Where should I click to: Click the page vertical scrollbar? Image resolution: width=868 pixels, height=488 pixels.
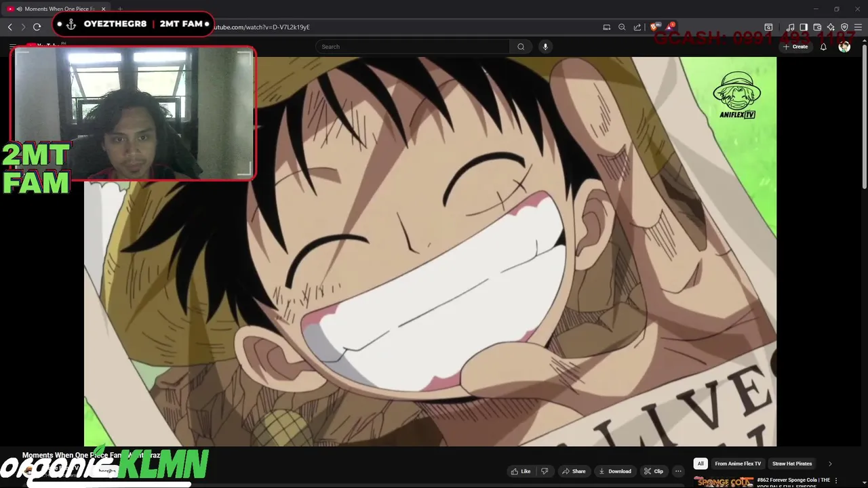(864, 115)
